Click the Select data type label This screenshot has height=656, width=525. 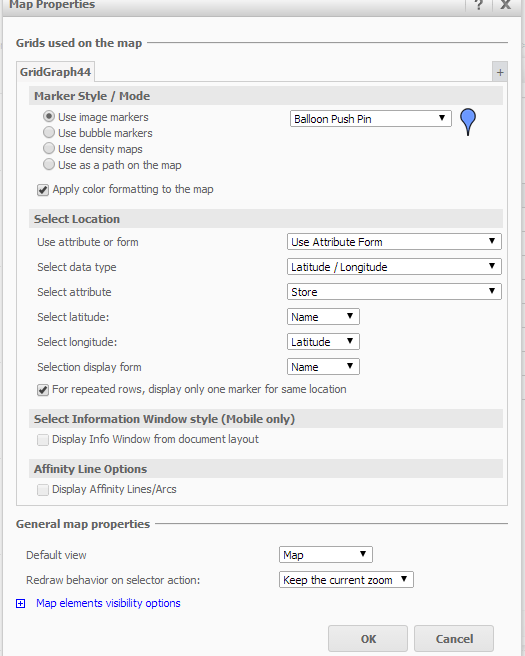(77, 267)
